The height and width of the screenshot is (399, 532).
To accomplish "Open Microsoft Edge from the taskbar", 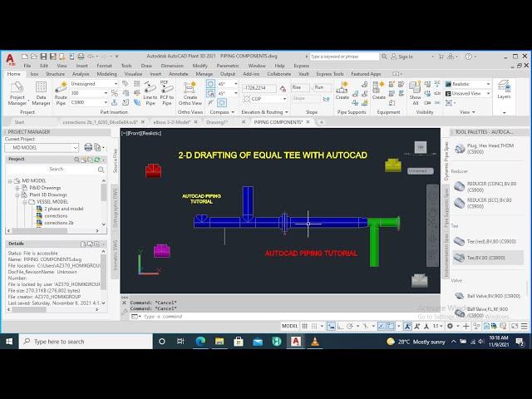I will point(200,342).
